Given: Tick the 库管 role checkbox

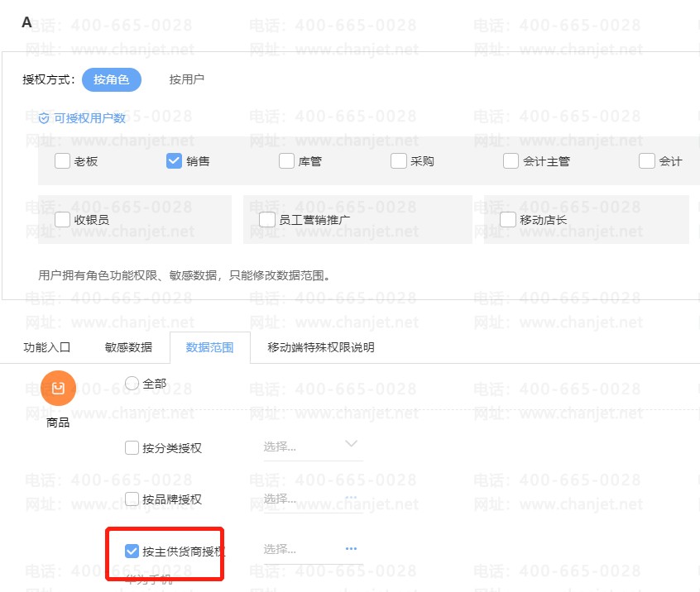Looking at the screenshot, I should [x=286, y=161].
